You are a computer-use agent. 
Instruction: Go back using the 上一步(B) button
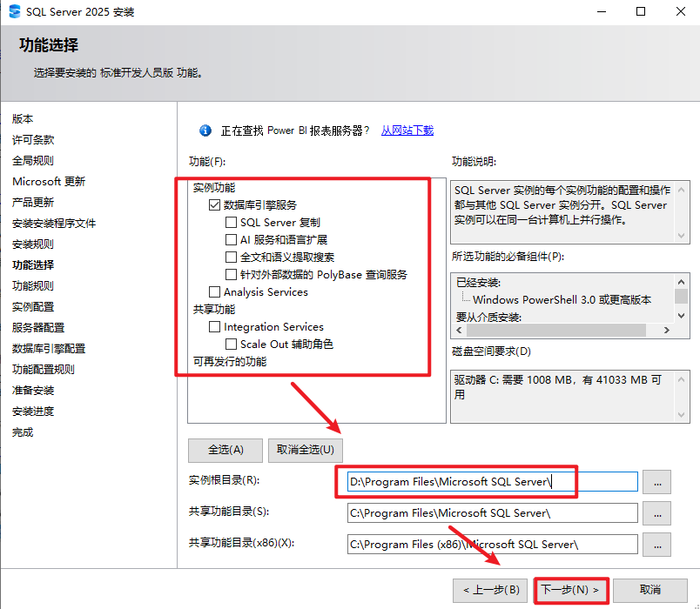point(491,590)
